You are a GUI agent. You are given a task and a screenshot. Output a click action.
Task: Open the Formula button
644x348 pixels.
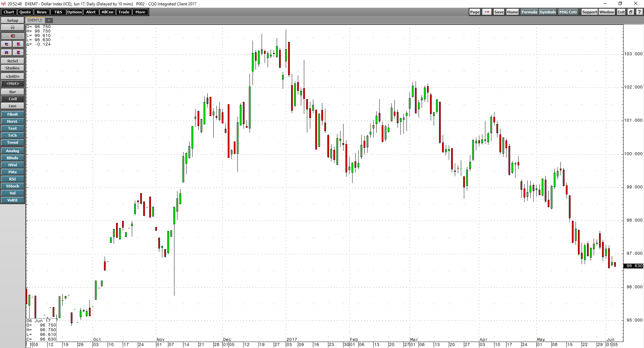(529, 12)
